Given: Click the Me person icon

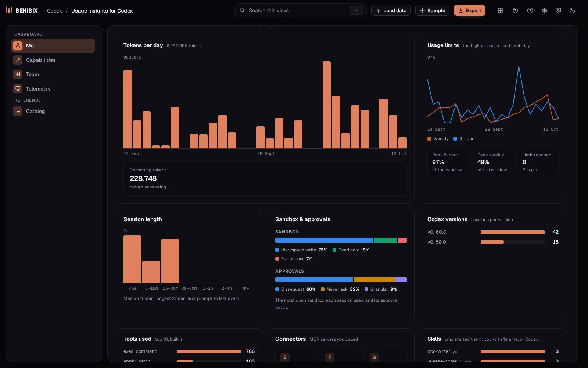Looking at the screenshot, I should point(18,46).
